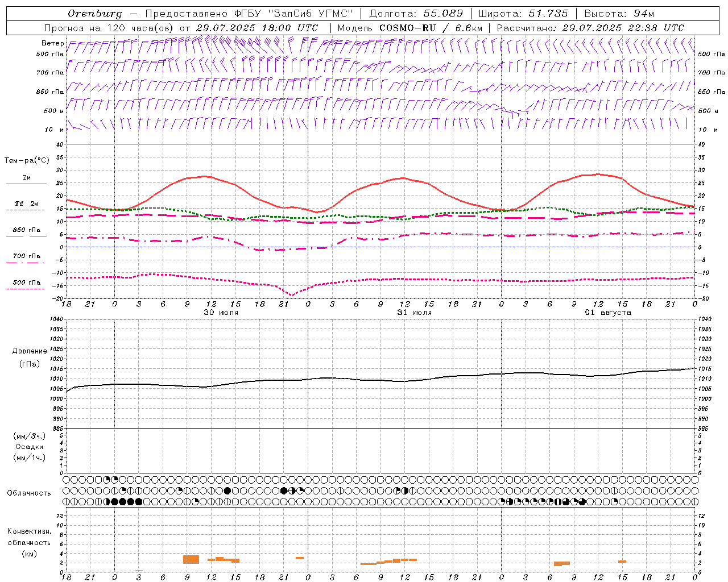Click the 'Долгота: 55.089' longitude value
728x582 pixels.
click(416, 14)
